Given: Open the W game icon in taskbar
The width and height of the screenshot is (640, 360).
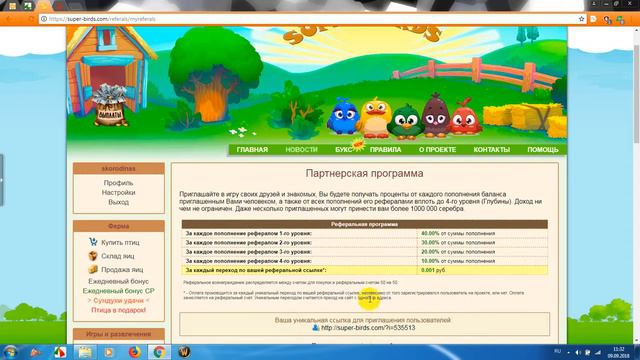Looking at the screenshot, I should (x=184, y=352).
